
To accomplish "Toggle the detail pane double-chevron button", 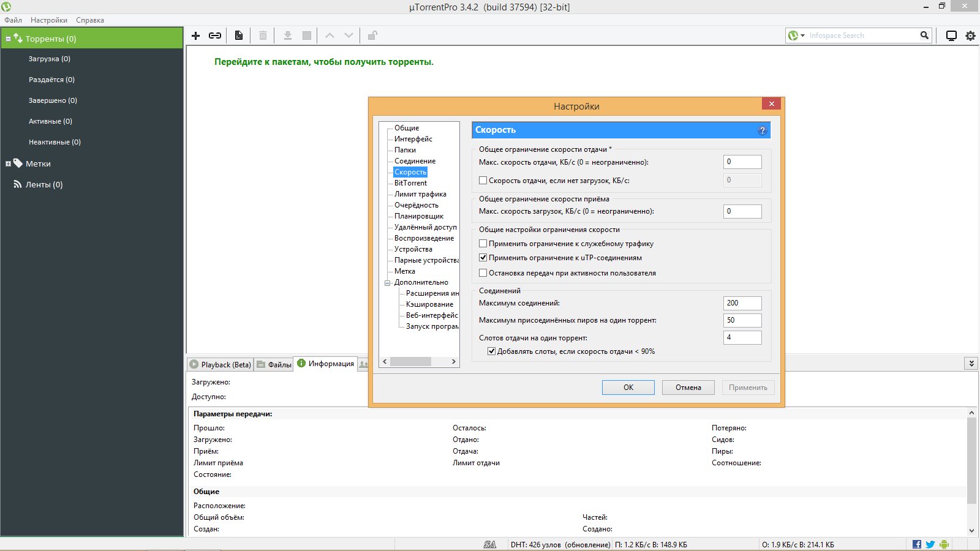I will coord(971,364).
